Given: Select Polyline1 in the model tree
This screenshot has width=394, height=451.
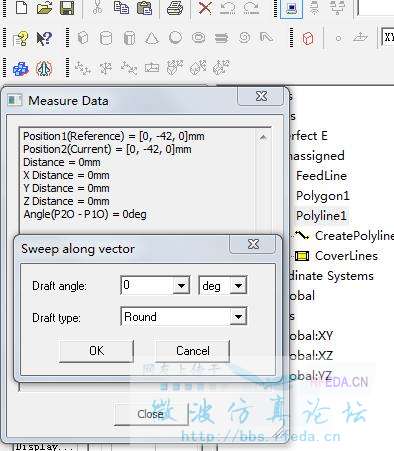Looking at the screenshot, I should [321, 216].
